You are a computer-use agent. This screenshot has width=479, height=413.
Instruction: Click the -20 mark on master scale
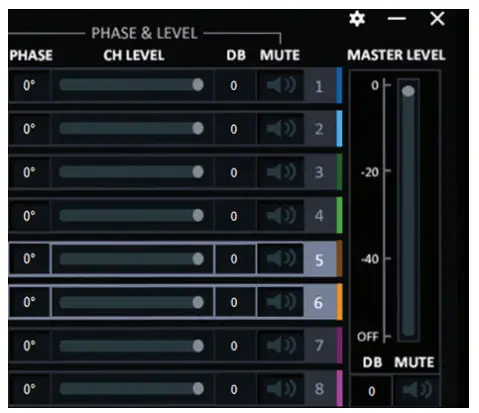[x=370, y=172]
